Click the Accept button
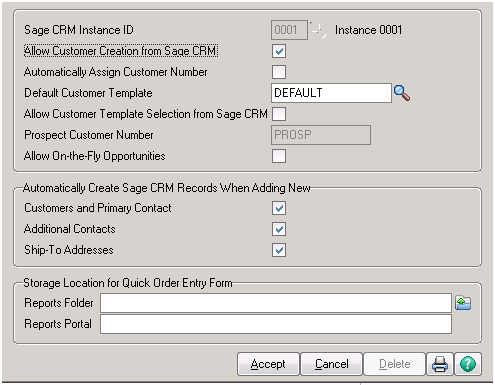Screen dimensions: 495x385 [268, 364]
